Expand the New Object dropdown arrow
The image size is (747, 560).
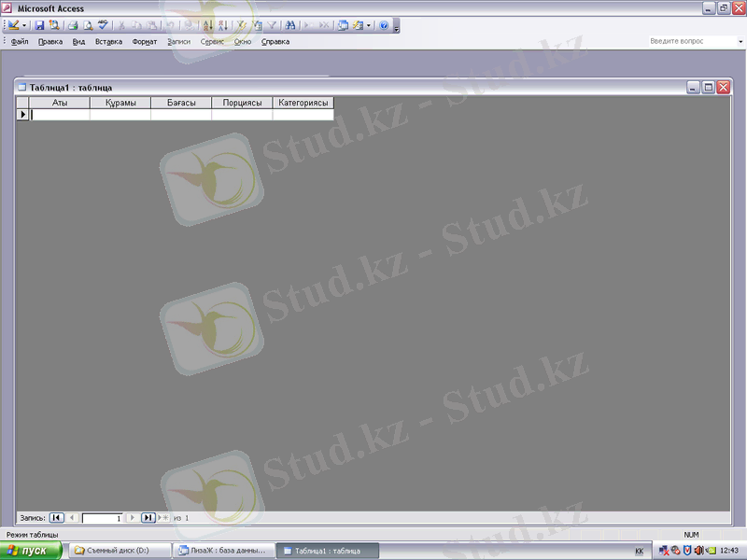pos(369,26)
